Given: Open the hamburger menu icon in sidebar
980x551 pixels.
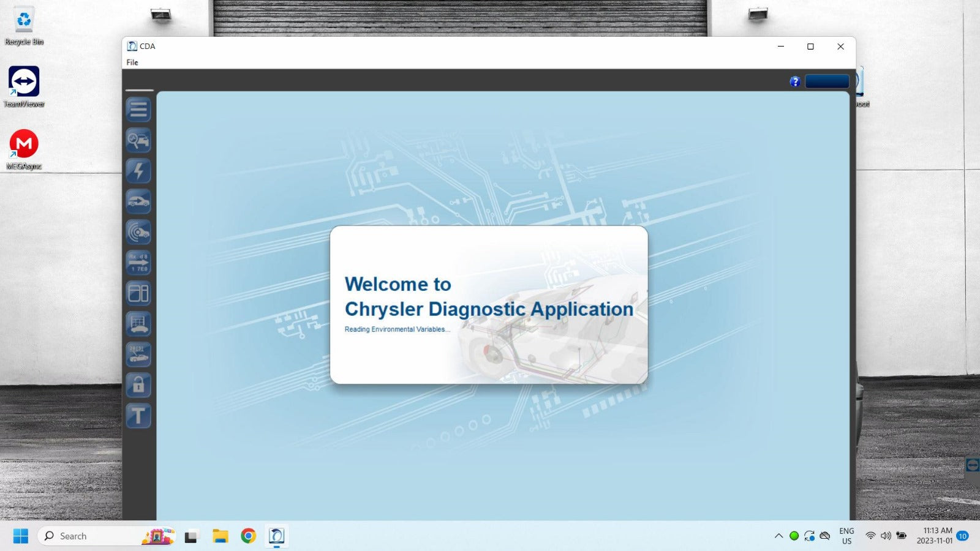Looking at the screenshot, I should (x=138, y=110).
